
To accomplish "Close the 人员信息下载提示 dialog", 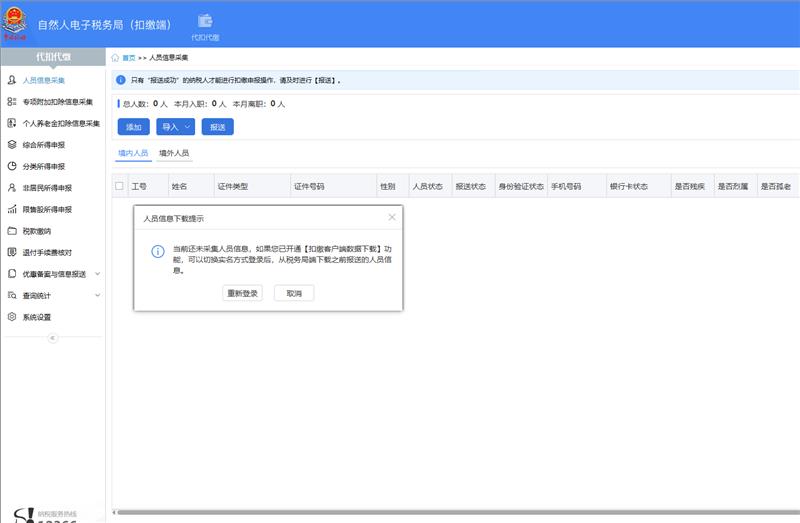I will point(392,217).
